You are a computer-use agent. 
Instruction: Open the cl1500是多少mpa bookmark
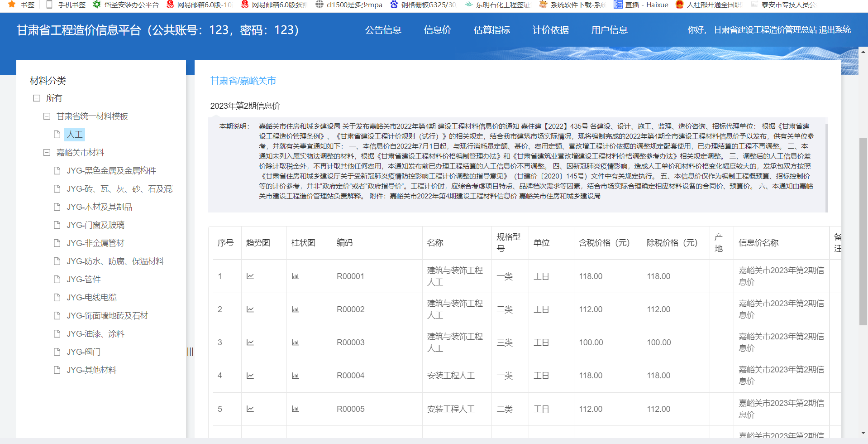[349, 5]
